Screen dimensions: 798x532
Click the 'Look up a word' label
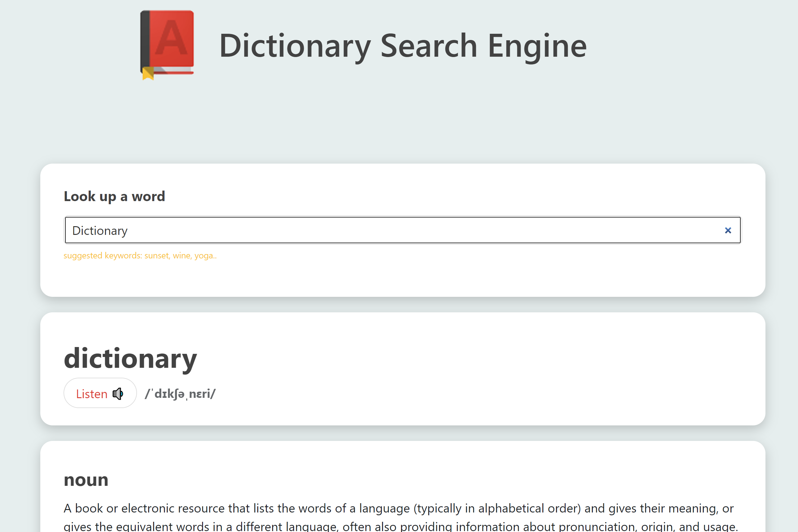pos(114,196)
